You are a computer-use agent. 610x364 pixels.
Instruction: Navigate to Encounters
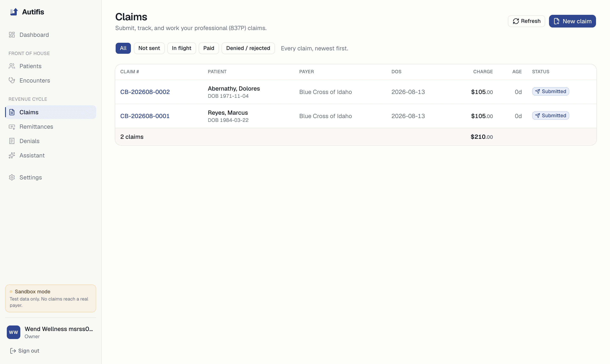pos(51,80)
